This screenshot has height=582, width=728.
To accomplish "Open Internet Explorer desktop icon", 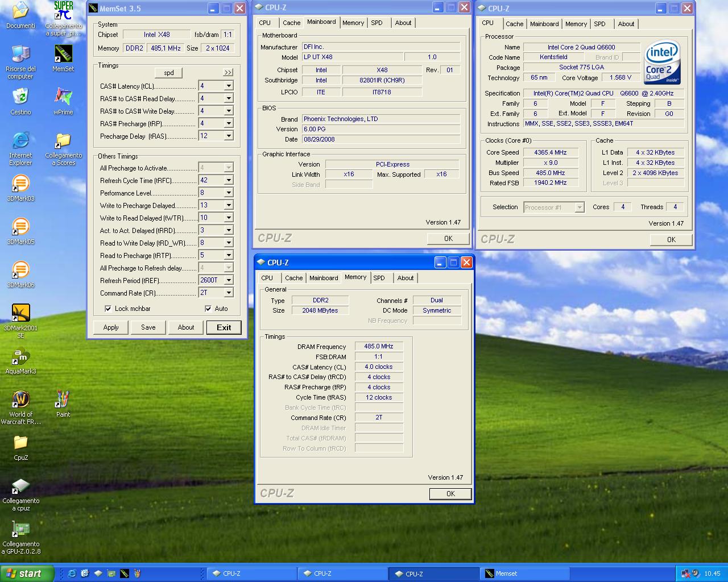I will (20, 148).
